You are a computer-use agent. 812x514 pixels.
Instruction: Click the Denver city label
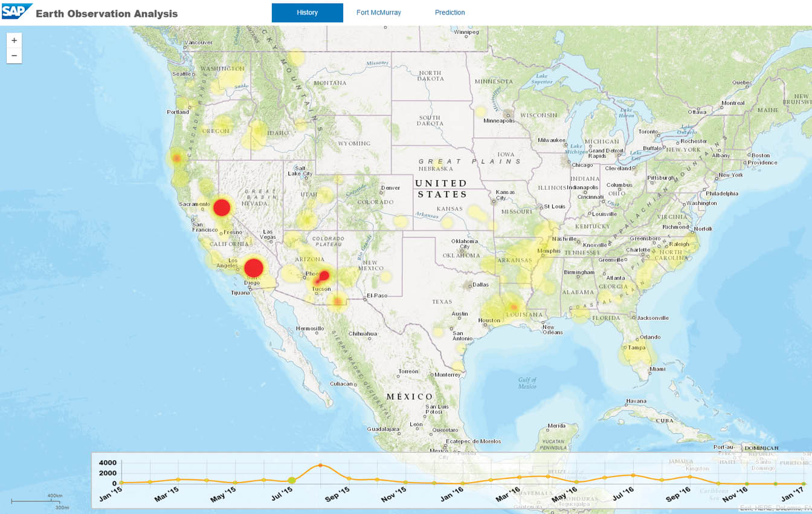pos(390,188)
